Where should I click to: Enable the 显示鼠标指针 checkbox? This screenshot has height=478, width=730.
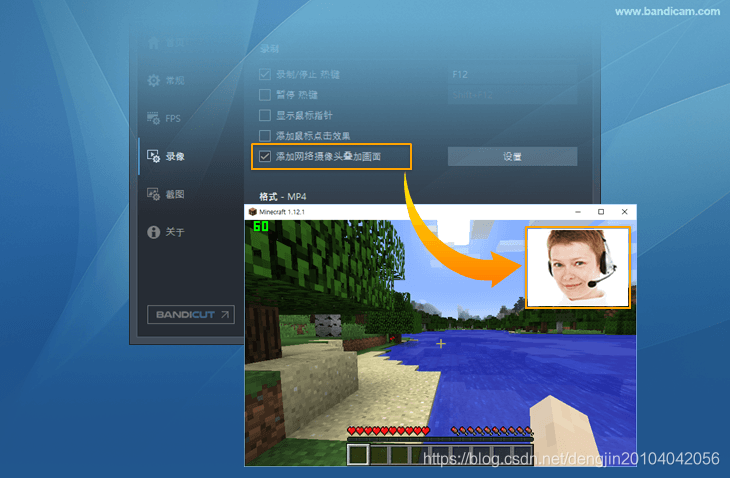pos(265,115)
